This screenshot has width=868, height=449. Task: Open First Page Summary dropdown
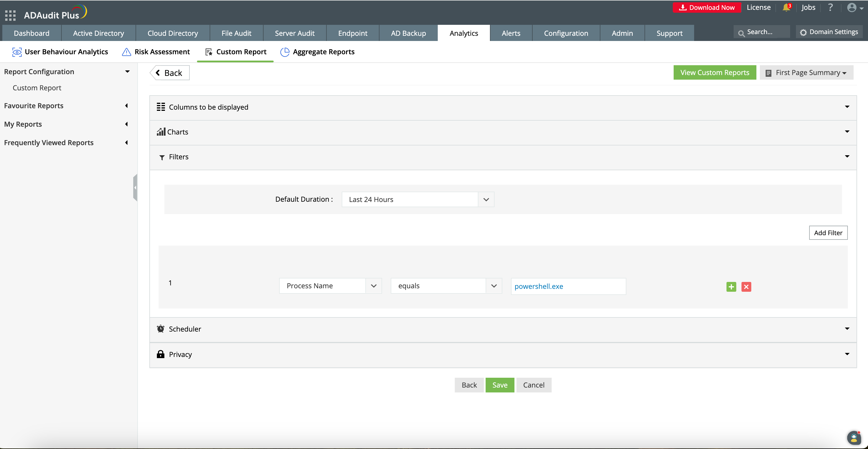[806, 72]
